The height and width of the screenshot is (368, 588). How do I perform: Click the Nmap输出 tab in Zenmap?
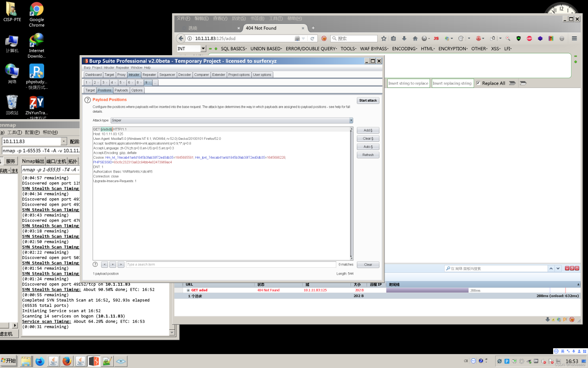click(x=34, y=161)
